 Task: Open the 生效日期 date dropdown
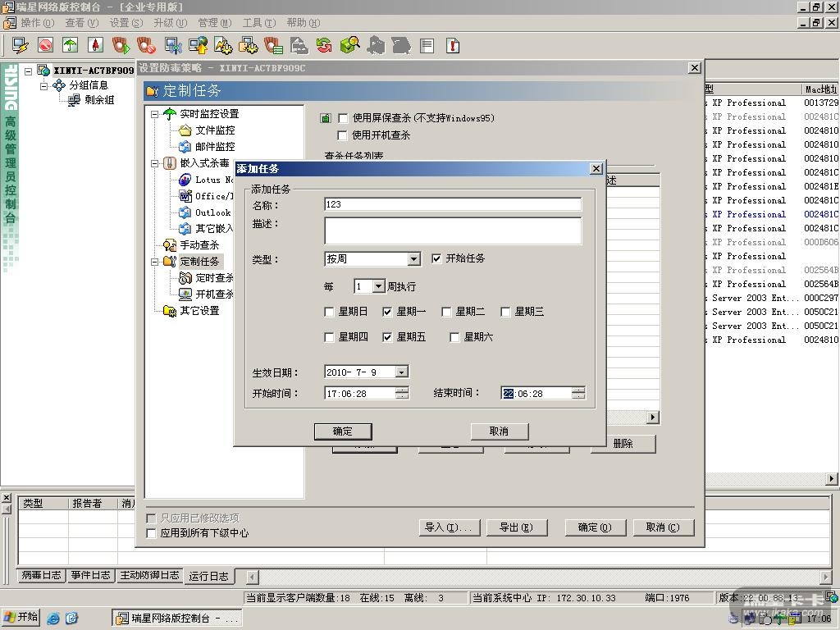401,372
